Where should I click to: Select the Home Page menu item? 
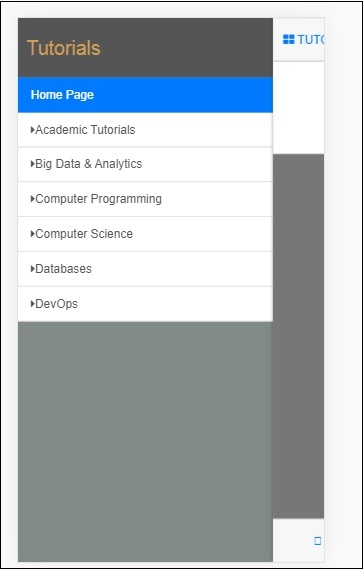pos(145,95)
